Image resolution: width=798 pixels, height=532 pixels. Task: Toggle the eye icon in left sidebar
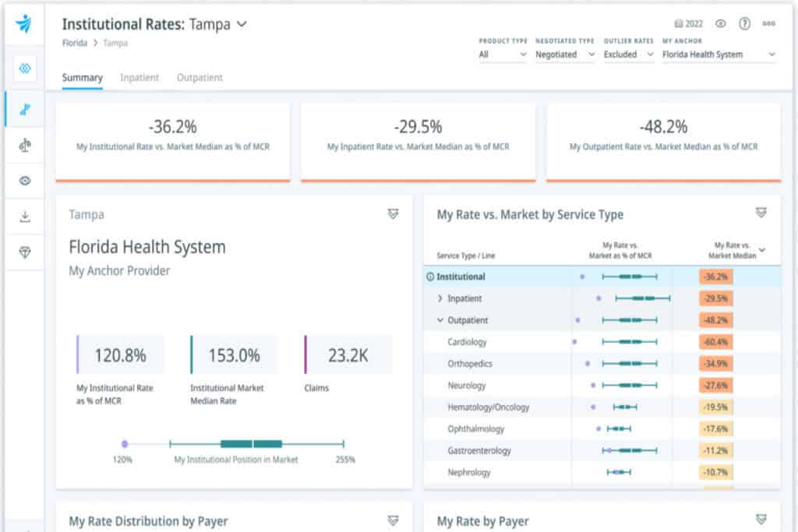24,181
